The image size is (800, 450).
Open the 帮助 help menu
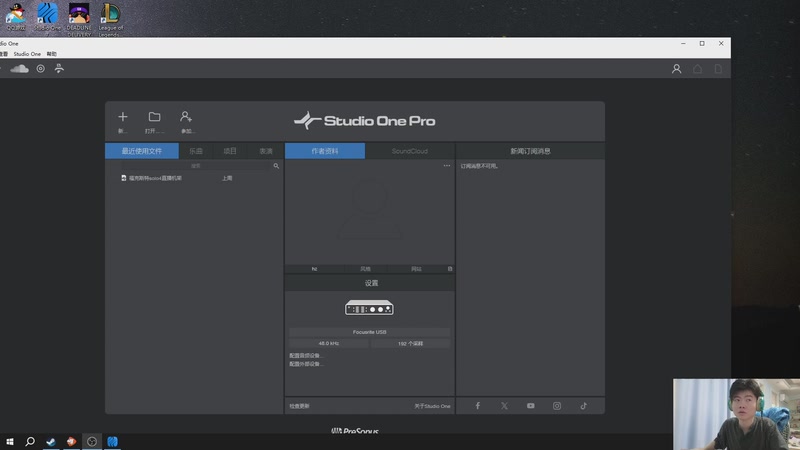pyautogui.click(x=52, y=54)
